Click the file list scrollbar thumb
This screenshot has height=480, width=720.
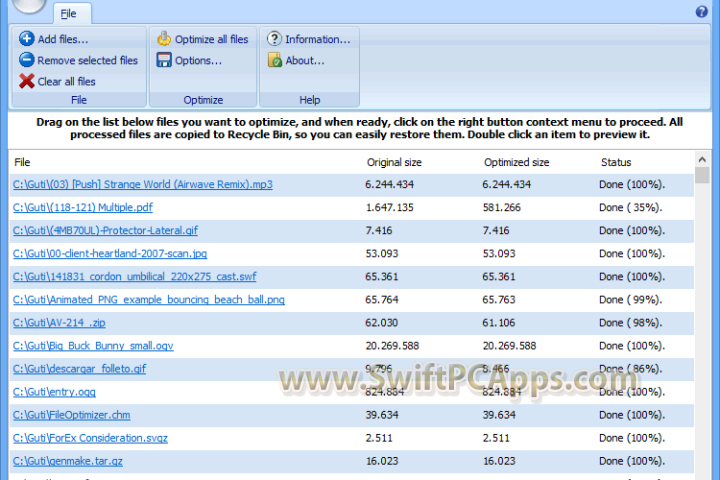[702, 175]
